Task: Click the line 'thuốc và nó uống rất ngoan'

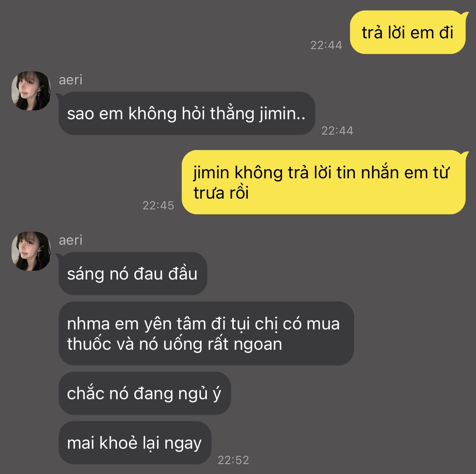Action: pos(174,344)
